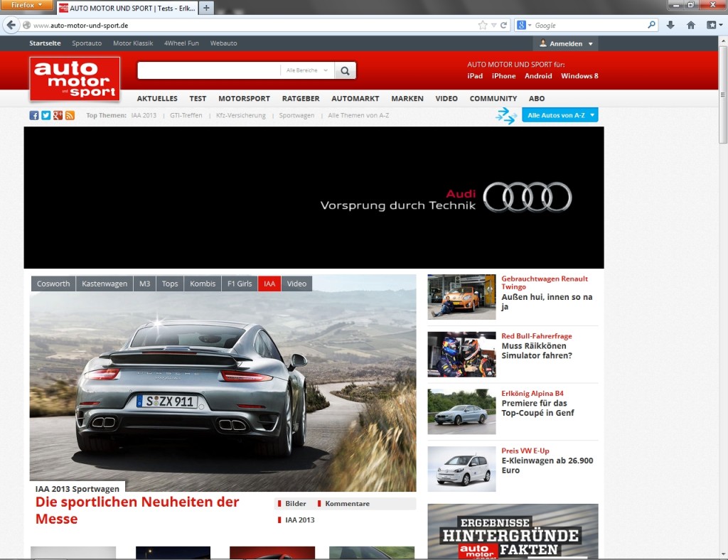
Task: Open the GTI-Treffen top theme link
Action: 186,116
